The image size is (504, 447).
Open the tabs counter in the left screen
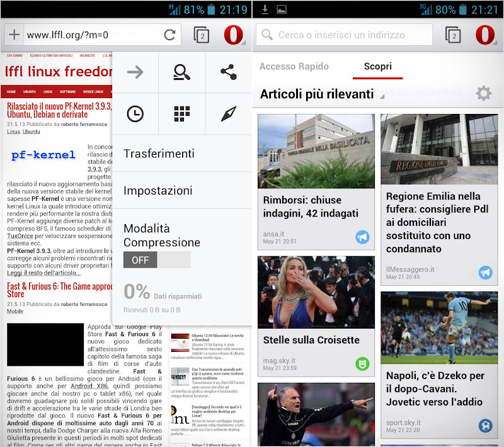(202, 35)
